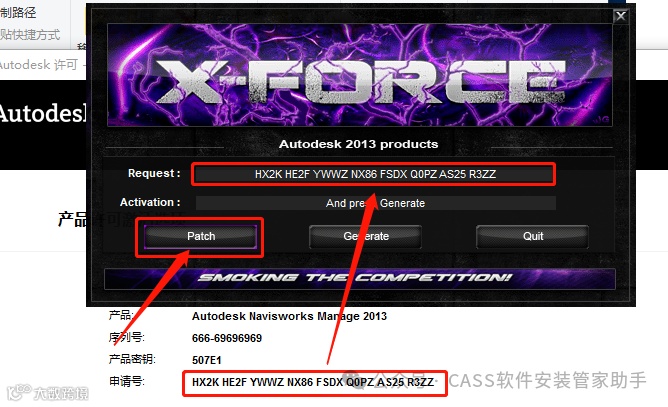Click the Generate button
The height and width of the screenshot is (407, 668).
coord(366,237)
